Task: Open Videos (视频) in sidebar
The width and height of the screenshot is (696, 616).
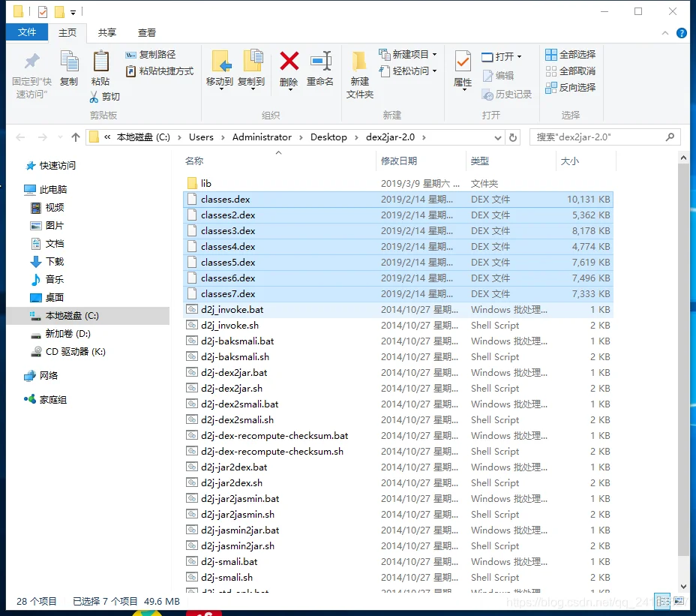Action: pos(47,207)
